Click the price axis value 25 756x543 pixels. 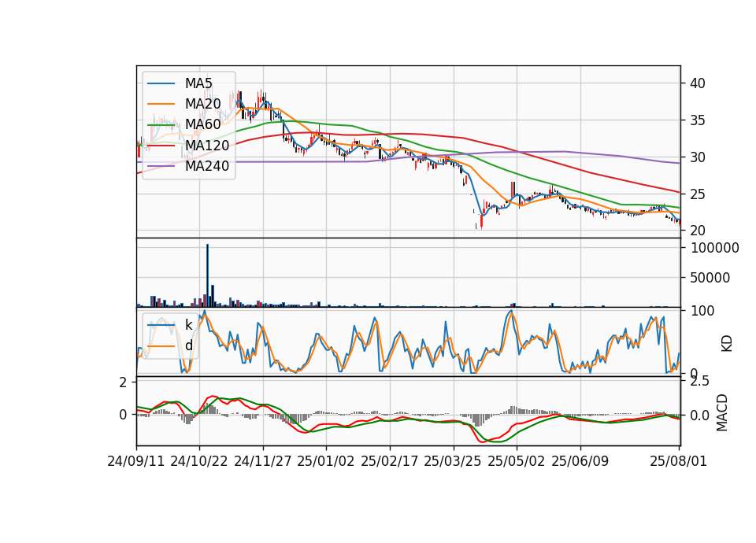coord(698,194)
